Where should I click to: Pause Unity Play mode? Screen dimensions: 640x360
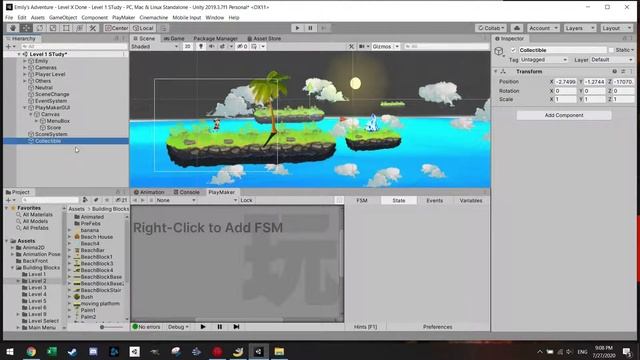pos(310,28)
